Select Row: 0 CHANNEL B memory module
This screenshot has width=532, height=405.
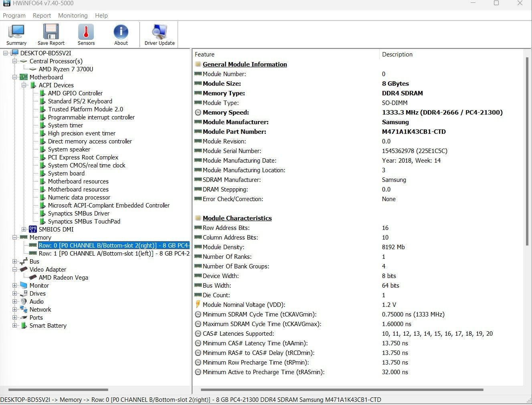click(114, 245)
